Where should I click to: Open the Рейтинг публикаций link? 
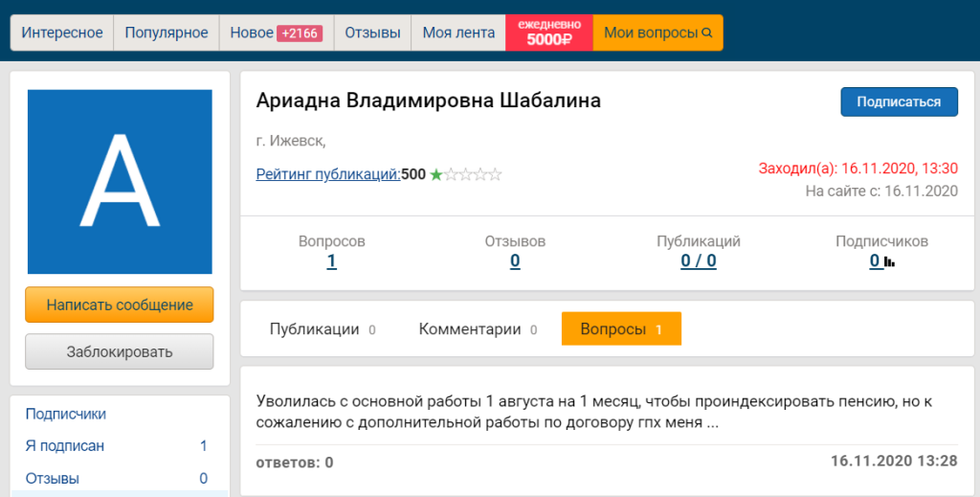pos(328,174)
